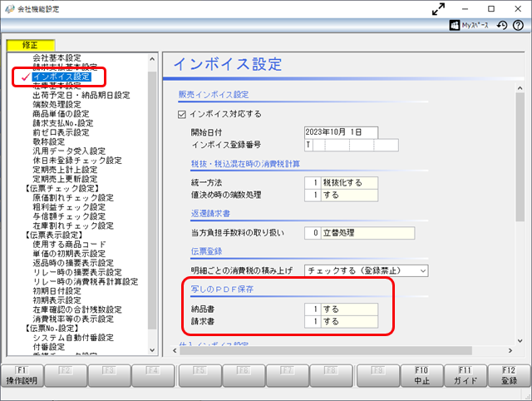Click the 当方負担手数料の取り扱い field

click(x=359, y=233)
